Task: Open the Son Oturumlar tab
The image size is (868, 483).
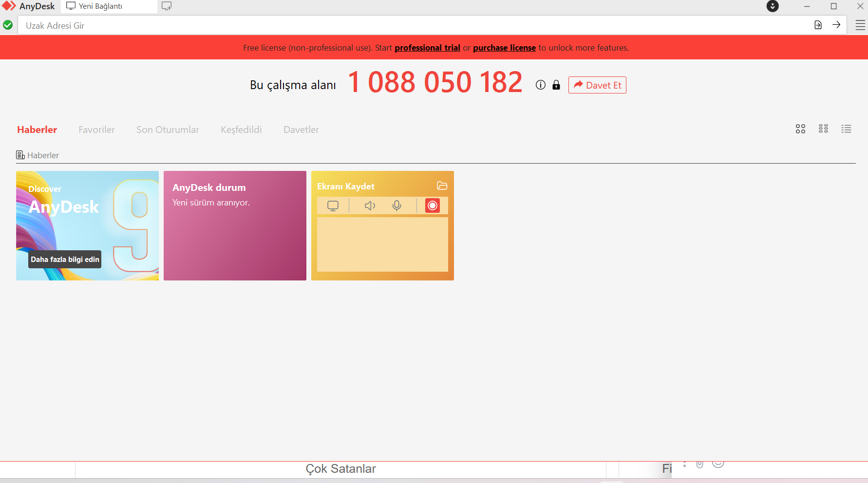Action: tap(168, 130)
